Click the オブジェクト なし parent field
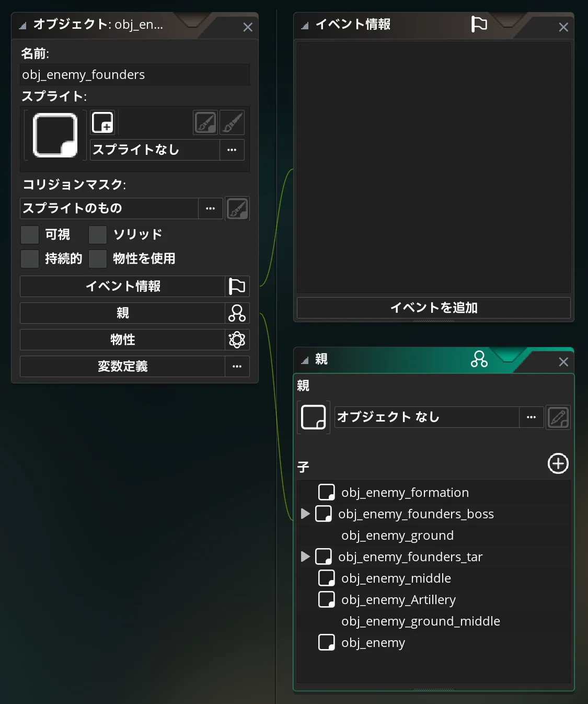 [x=427, y=417]
